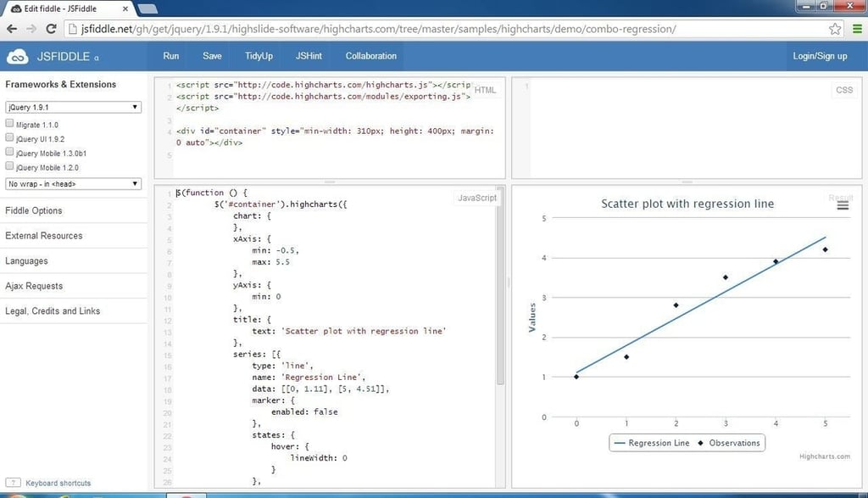Click the HTML panel label
Image resolution: width=868 pixels, height=498 pixels.
[x=486, y=90]
